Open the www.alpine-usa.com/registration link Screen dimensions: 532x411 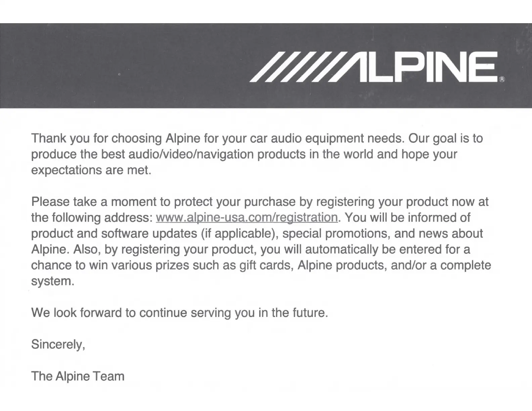[247, 218]
